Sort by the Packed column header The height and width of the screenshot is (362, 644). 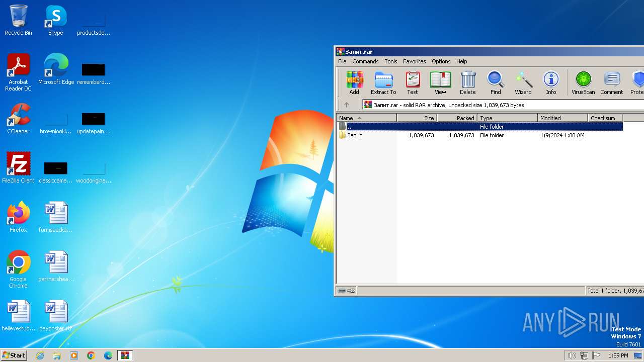[x=457, y=118]
